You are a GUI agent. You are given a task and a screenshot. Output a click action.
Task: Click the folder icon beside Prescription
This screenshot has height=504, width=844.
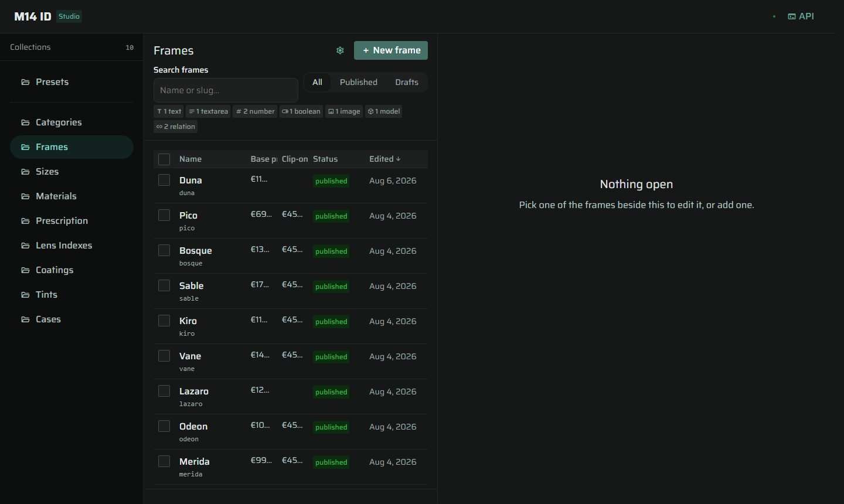click(x=25, y=221)
